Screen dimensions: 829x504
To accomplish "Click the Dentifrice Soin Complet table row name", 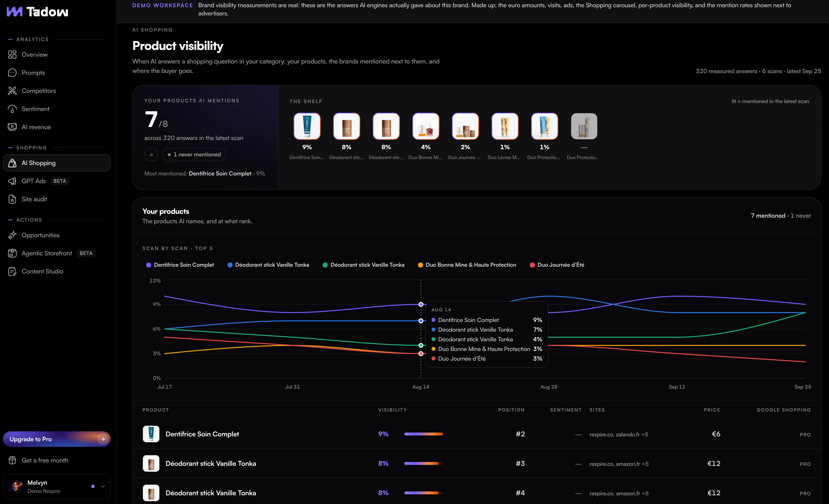I will tap(202, 434).
